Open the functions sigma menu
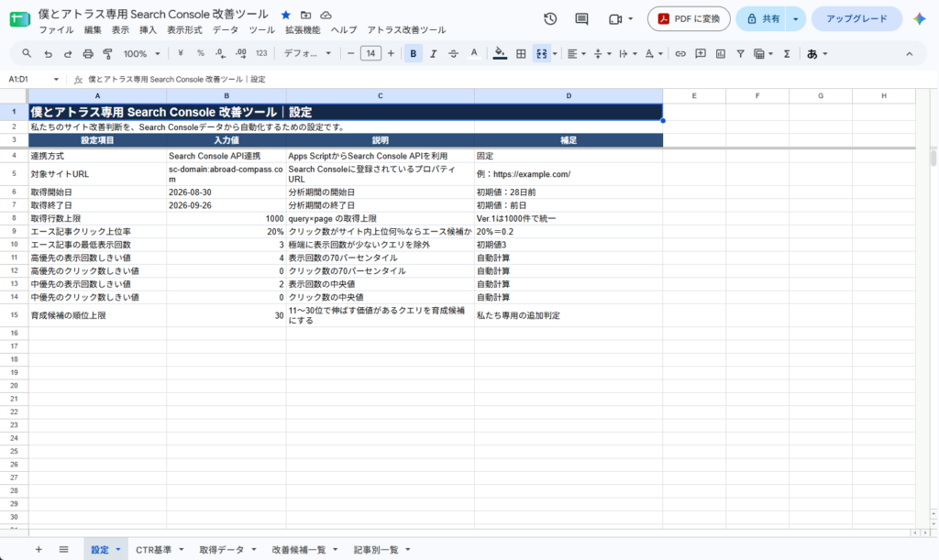This screenshot has width=939, height=560. tap(787, 54)
